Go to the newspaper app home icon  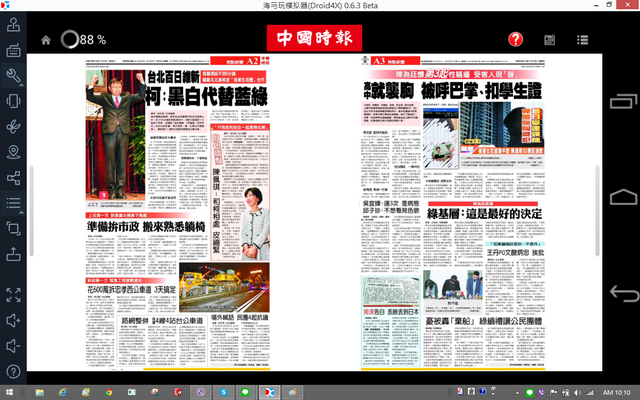[46, 40]
